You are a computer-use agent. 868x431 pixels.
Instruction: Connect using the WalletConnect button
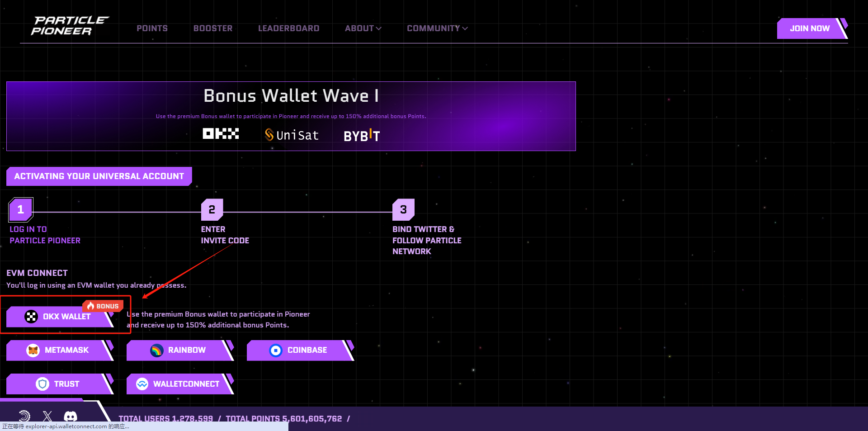pos(180,384)
